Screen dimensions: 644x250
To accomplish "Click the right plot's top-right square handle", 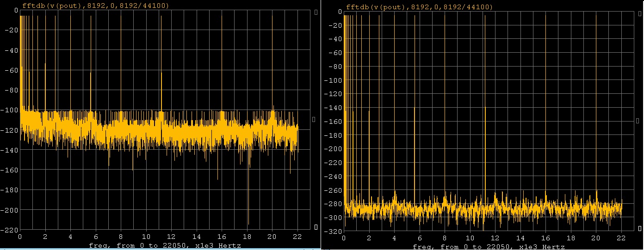I will click(639, 12).
